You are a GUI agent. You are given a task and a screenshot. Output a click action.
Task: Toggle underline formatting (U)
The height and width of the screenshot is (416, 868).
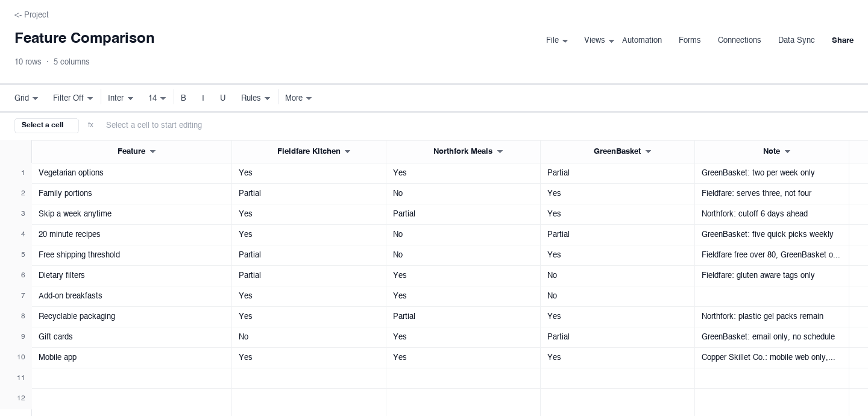pyautogui.click(x=222, y=98)
